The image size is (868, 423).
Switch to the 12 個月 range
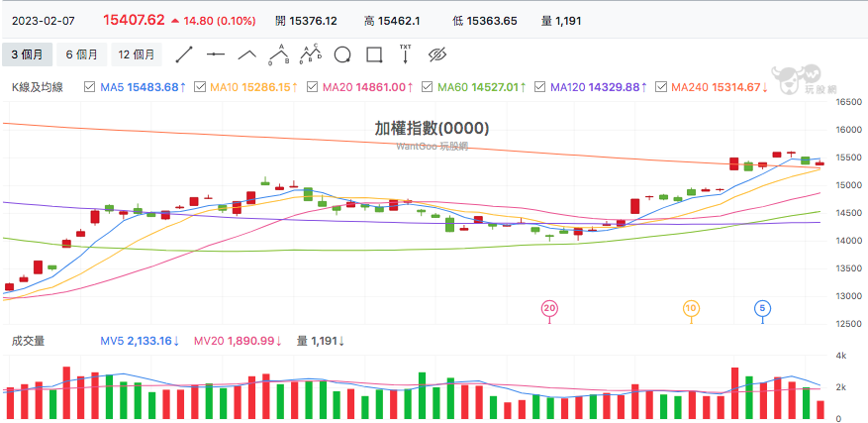tap(137, 54)
